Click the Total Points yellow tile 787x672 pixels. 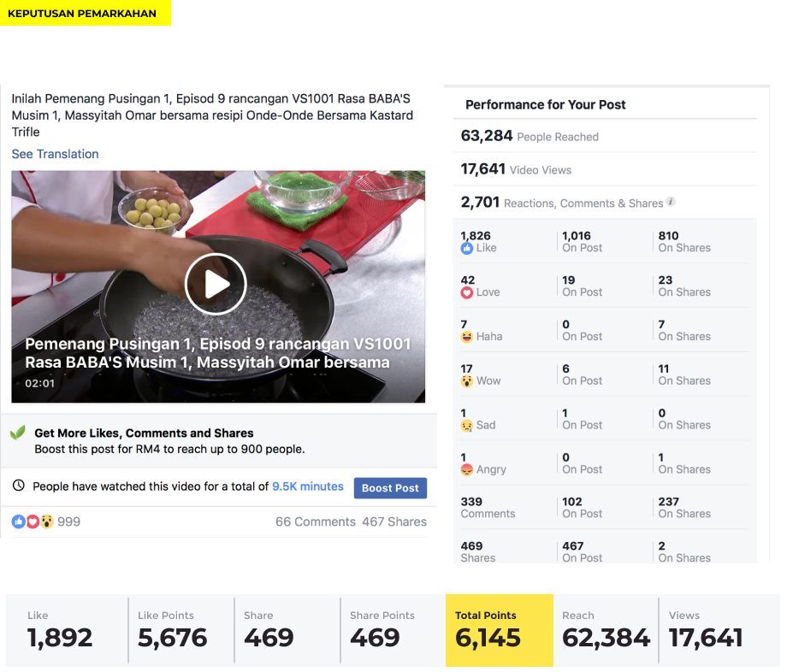(500, 630)
